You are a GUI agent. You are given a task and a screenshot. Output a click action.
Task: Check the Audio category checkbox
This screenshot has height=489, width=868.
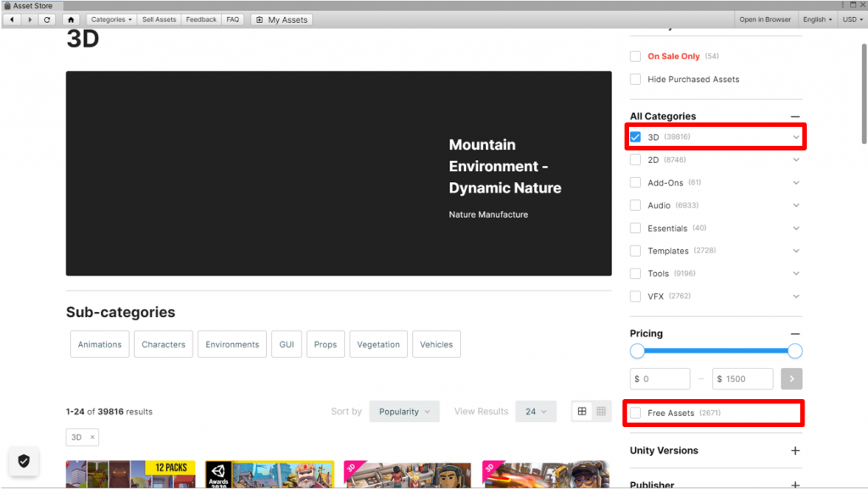tap(636, 205)
